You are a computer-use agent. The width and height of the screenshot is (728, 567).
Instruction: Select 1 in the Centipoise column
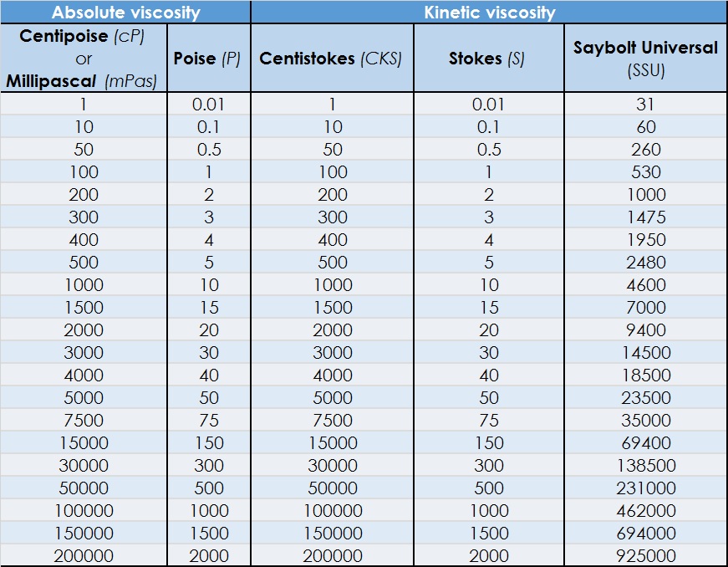(x=84, y=104)
